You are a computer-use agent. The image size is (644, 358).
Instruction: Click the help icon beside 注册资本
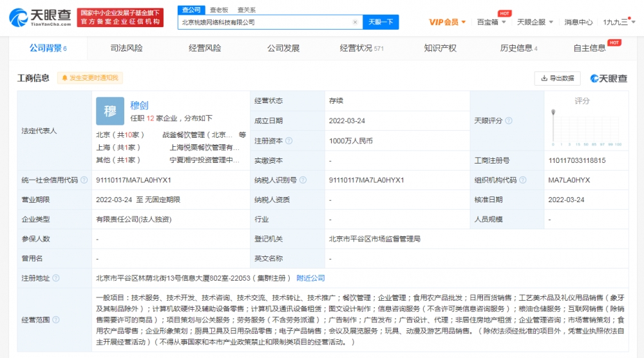(x=289, y=141)
